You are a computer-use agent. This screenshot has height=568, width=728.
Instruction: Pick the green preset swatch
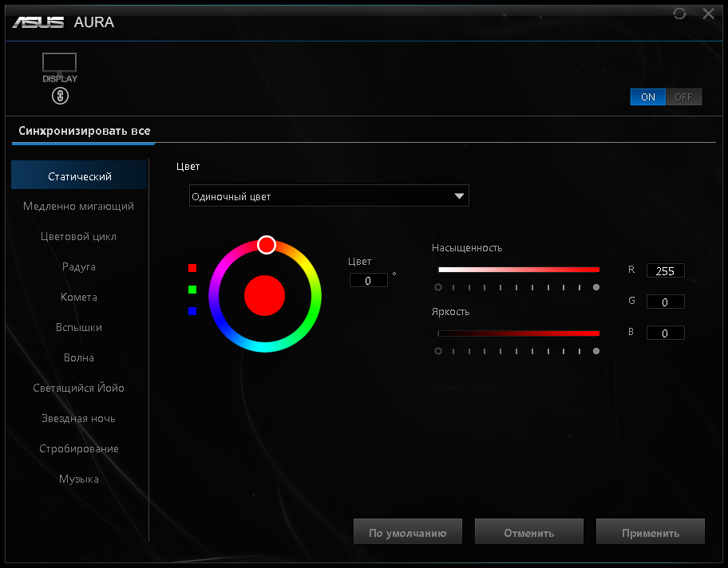[x=192, y=289]
